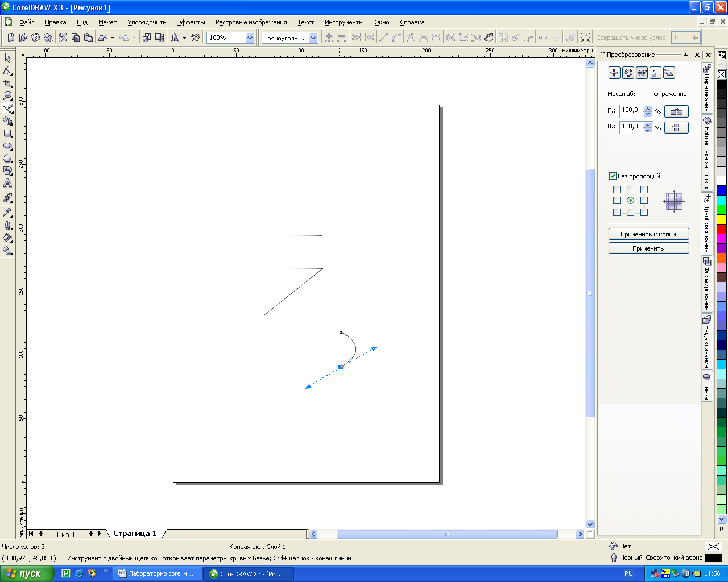Check the bottom-right anchor point box
728x582 pixels.
tap(644, 212)
